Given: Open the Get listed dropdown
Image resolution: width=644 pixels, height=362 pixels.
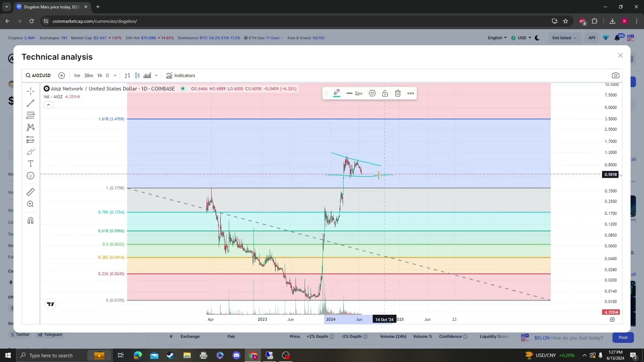Looking at the screenshot, I should click(x=563, y=38).
